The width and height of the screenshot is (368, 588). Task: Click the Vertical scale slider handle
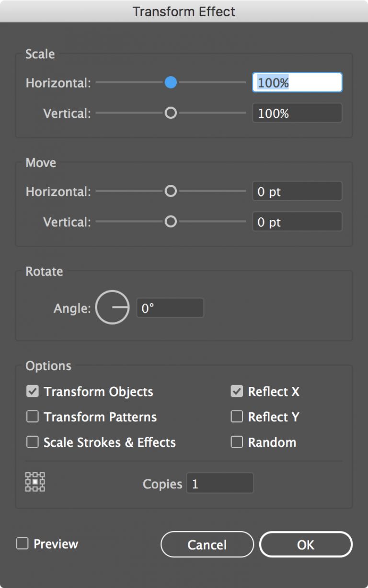pyautogui.click(x=171, y=113)
